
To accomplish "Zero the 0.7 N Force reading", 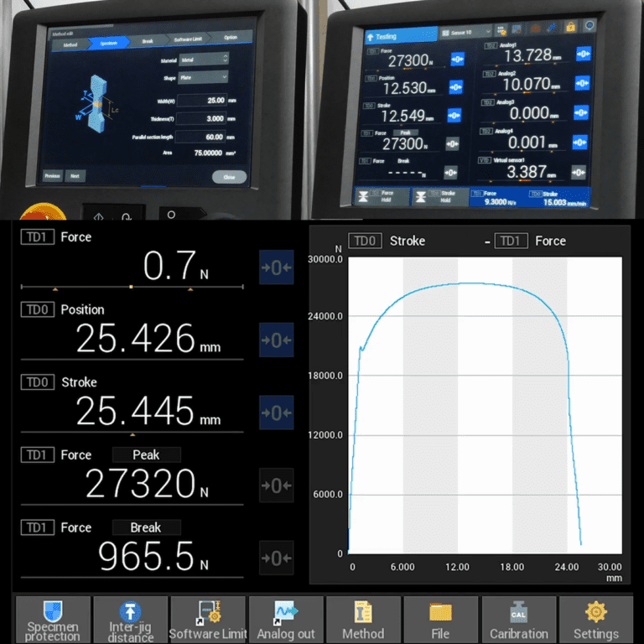I will 277,267.
